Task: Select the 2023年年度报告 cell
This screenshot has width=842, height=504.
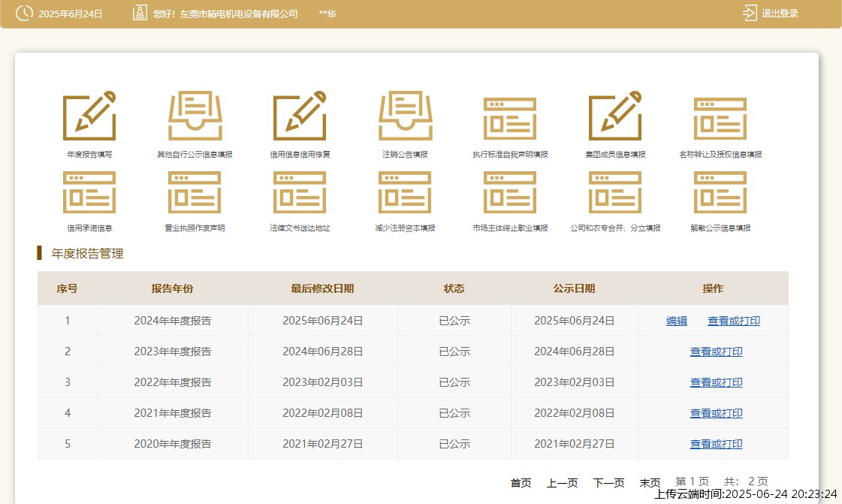Action: (x=173, y=352)
